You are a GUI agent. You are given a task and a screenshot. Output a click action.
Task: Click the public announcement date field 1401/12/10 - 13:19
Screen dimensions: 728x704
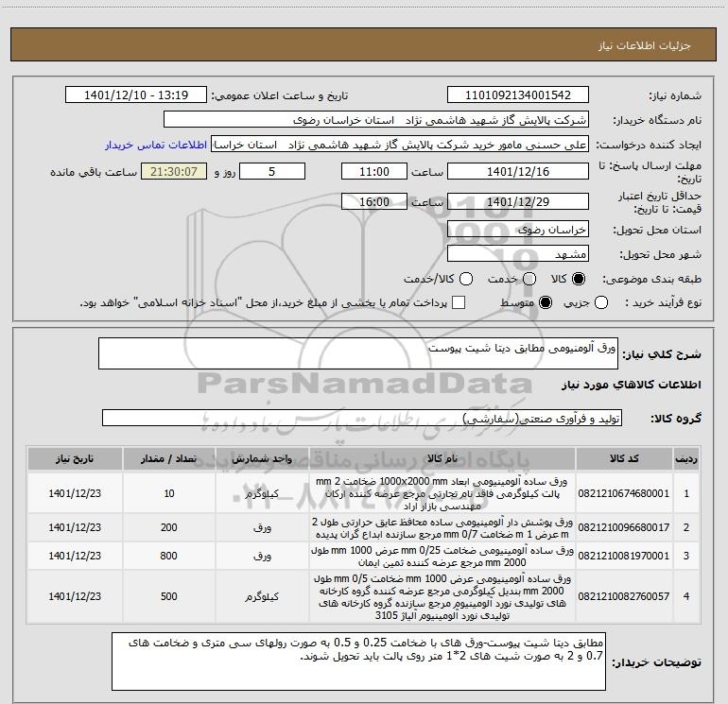(x=136, y=95)
